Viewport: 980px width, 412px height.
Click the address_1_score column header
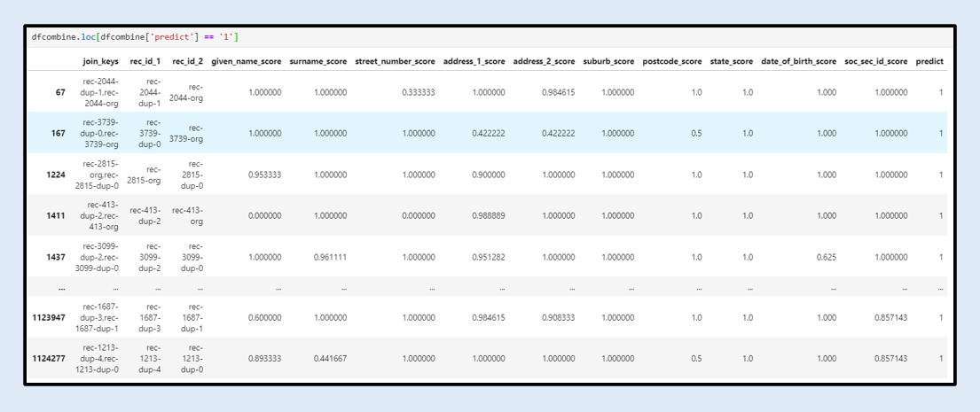[x=474, y=62]
